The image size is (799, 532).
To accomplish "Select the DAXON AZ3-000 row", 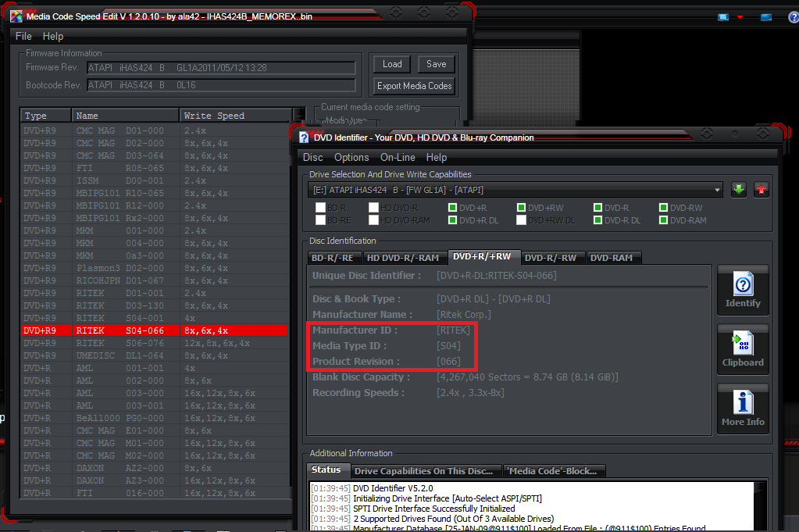I will [155, 480].
